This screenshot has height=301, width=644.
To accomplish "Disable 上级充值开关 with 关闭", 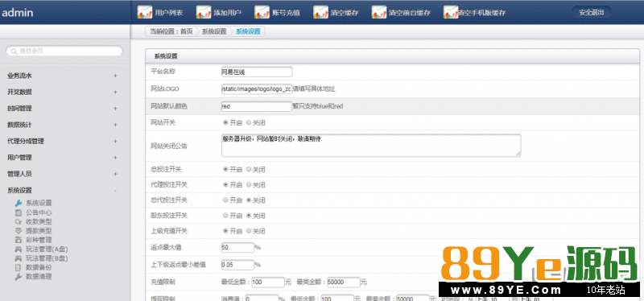I will pos(249,231).
